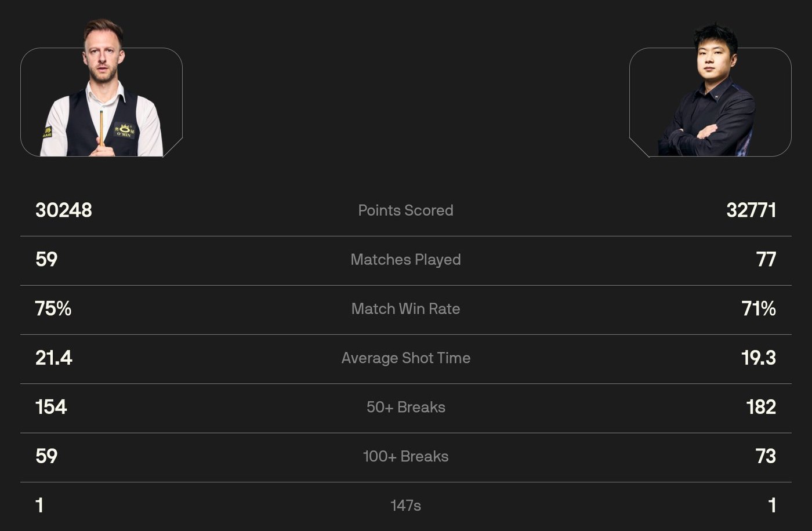
Task: Click the left player's photo in waistcoat
Action: coord(102,93)
